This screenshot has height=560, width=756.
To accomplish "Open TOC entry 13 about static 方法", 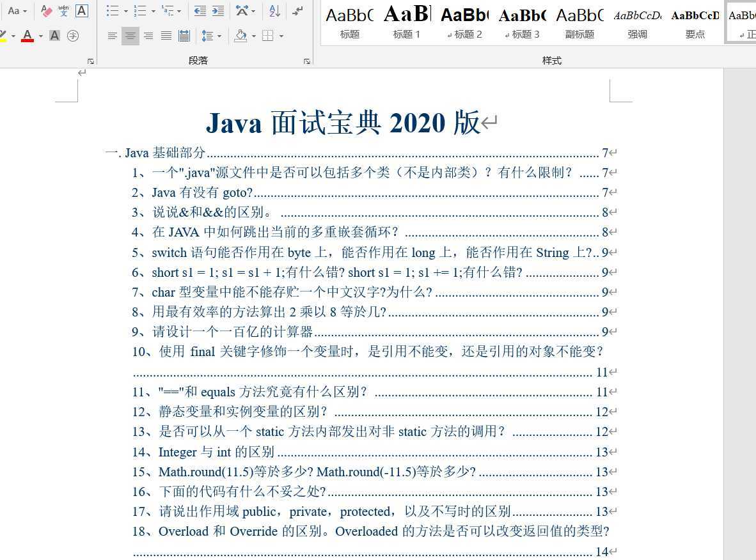I will tap(374, 432).
